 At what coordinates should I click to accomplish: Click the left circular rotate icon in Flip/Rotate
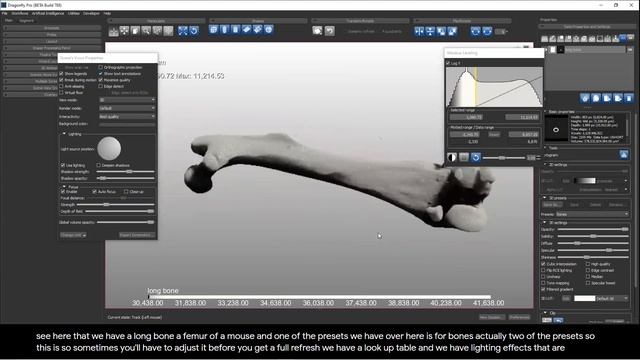click(x=476, y=31)
